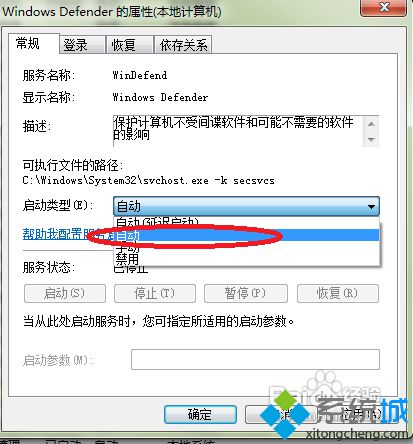This screenshot has width=413, height=444.
Task: Pick 手动 in the startup type list
Action: pyautogui.click(x=246, y=247)
